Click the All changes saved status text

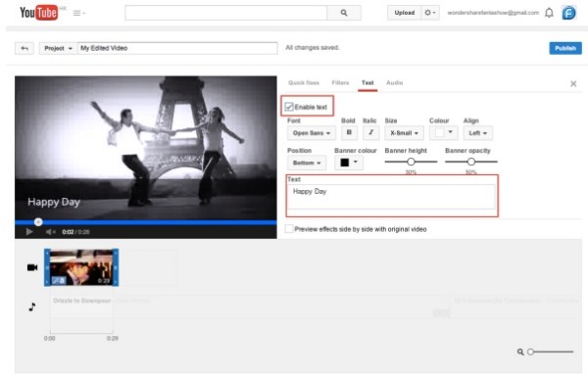pyautogui.click(x=313, y=48)
